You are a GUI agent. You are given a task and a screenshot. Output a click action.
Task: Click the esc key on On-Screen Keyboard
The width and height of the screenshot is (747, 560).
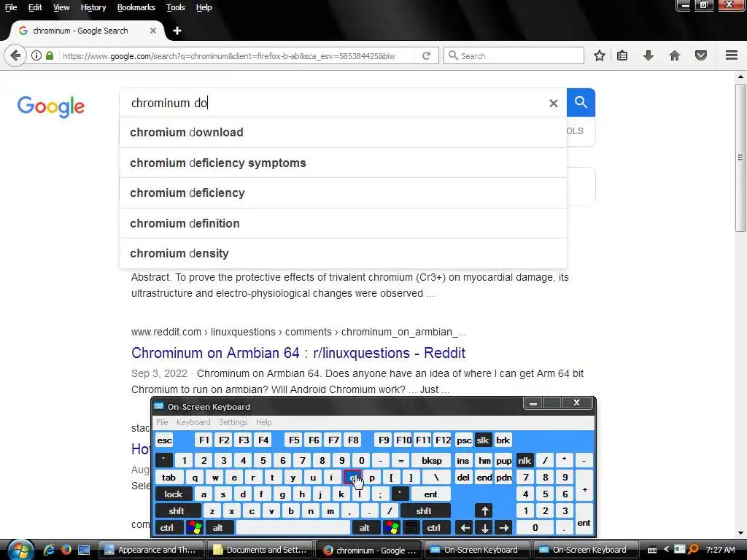coord(164,440)
